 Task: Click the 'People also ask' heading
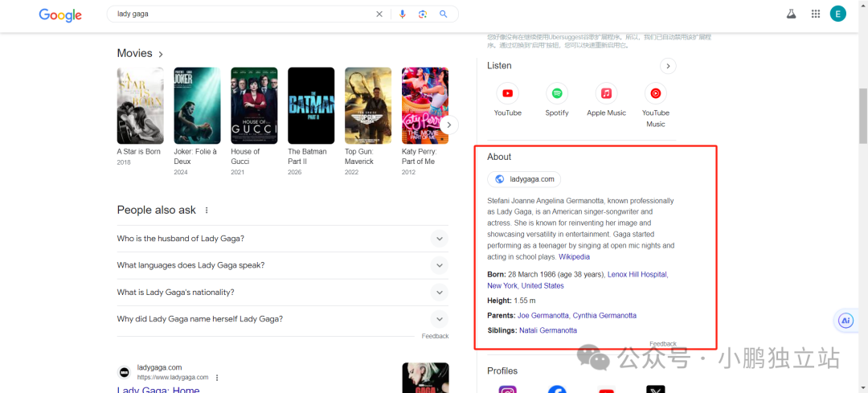coord(156,211)
